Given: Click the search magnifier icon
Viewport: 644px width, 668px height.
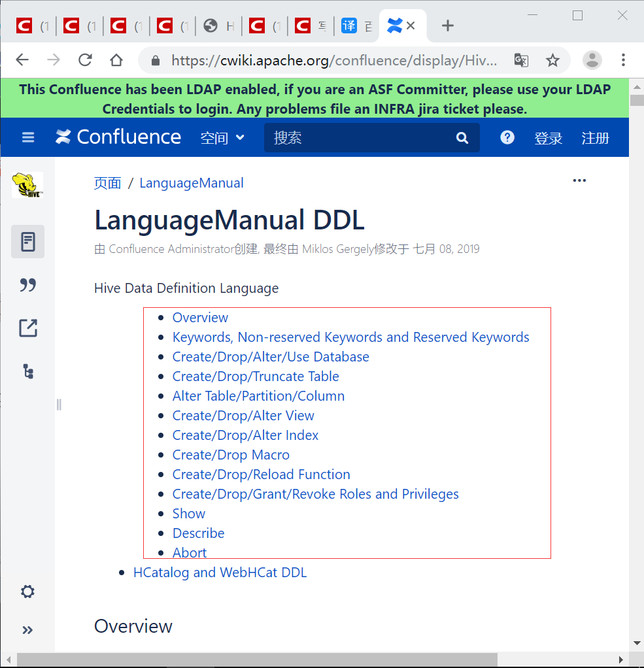Looking at the screenshot, I should click(462, 138).
